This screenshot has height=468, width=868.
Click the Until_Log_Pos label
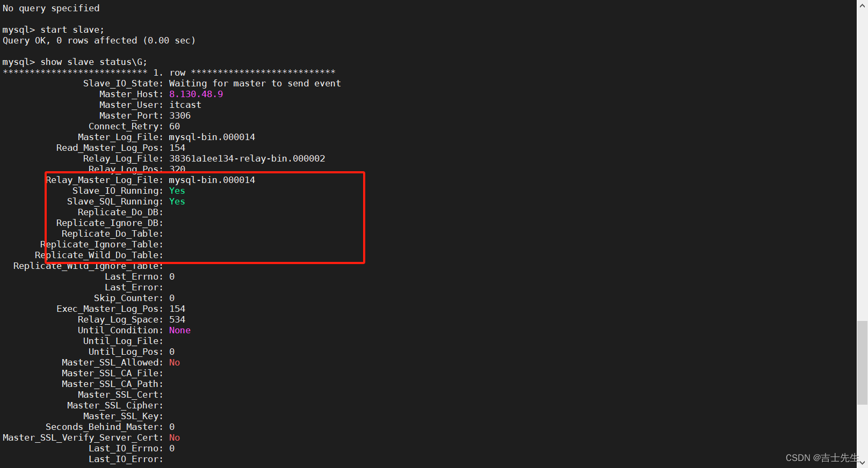(126, 352)
